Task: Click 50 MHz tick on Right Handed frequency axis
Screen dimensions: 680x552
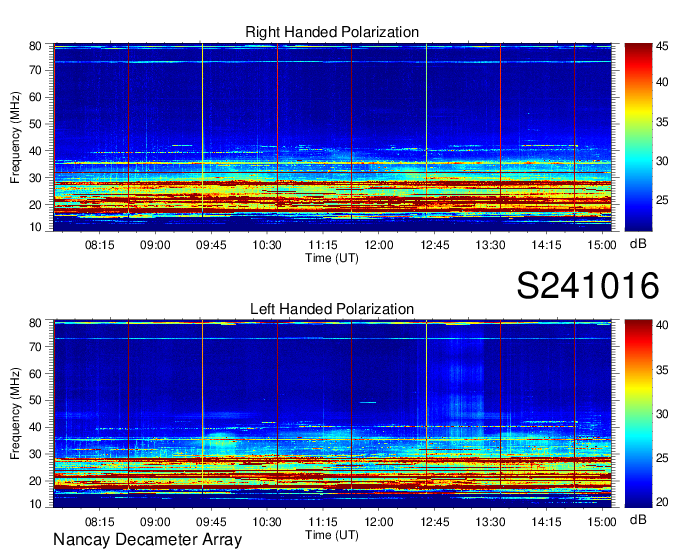Action: coord(35,124)
